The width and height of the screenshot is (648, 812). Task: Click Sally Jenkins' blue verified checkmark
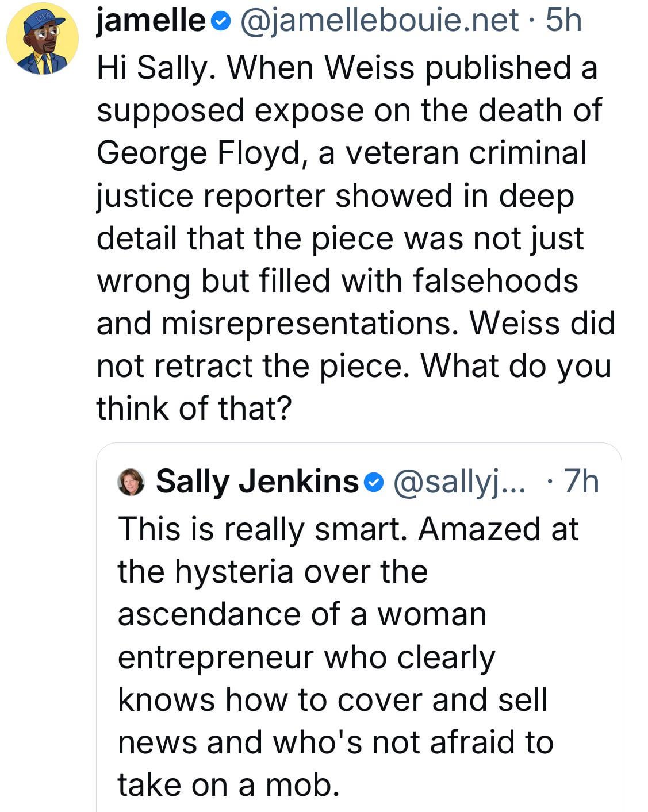click(373, 482)
